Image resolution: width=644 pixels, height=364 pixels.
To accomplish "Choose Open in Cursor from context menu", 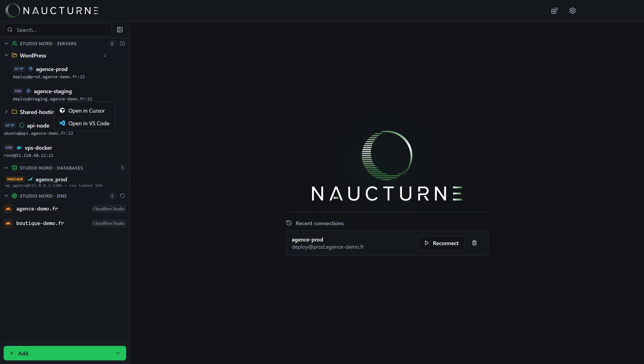I will click(85, 111).
